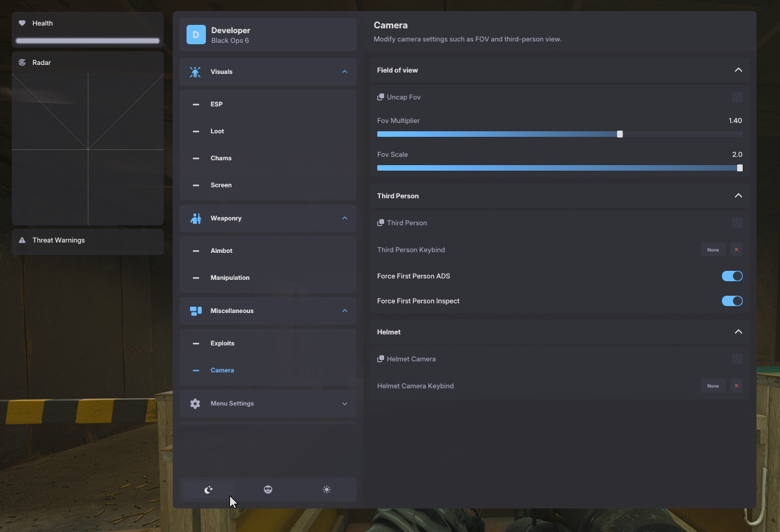The width and height of the screenshot is (780, 532).
Task: Clear the Helmet Camera Keybind with red X
Action: pos(736,386)
